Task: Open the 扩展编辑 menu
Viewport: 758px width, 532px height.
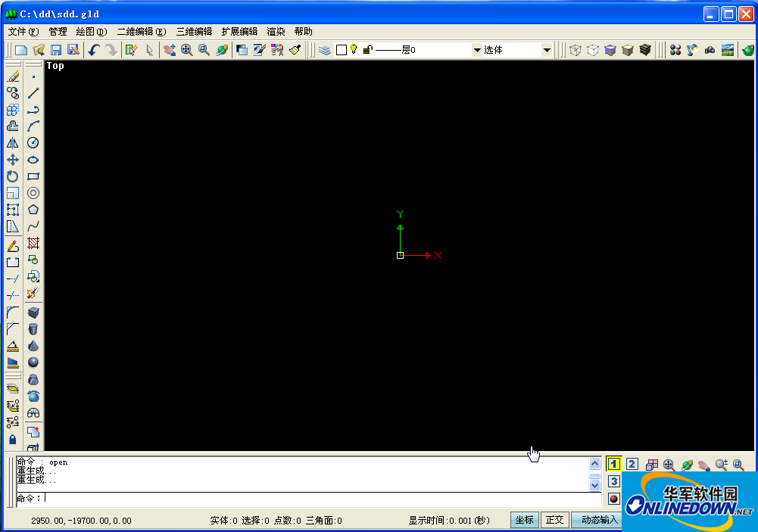Action: [239, 32]
